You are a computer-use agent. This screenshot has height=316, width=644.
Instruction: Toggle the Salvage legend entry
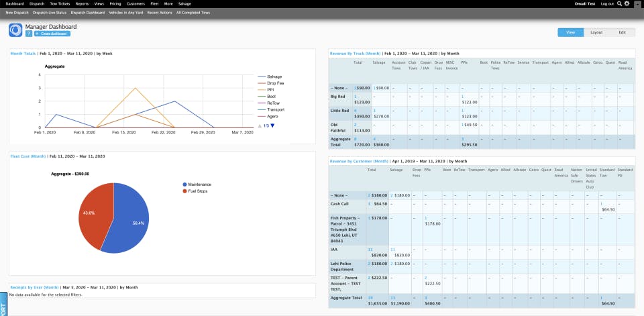tap(270, 76)
